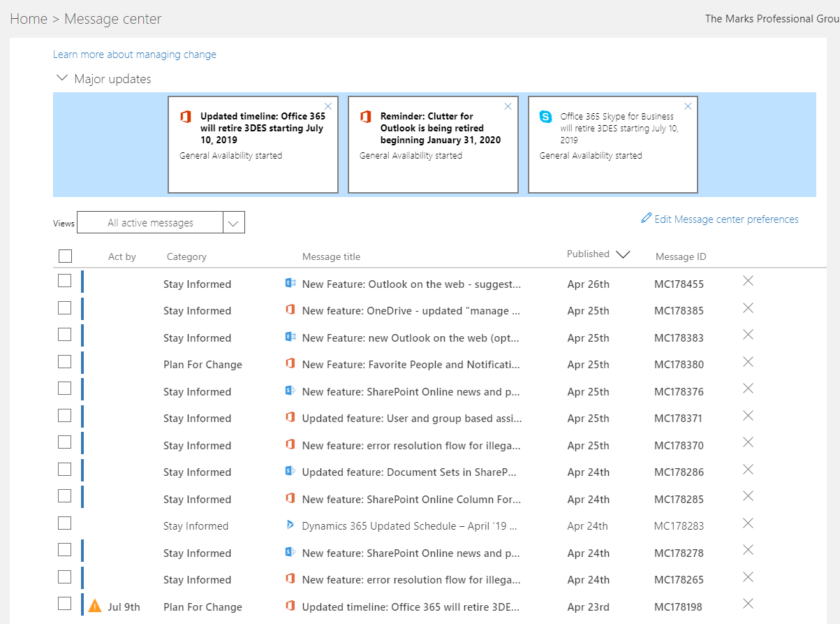Dismiss Dynamics 365 message MC178283
Screen dimensions: 840x624
point(748,523)
